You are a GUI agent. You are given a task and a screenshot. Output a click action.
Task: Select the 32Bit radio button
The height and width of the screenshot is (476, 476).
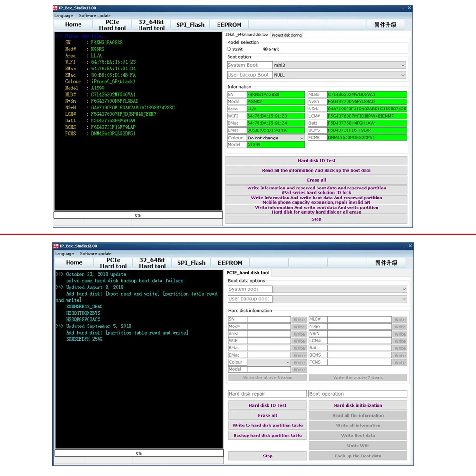(x=229, y=49)
